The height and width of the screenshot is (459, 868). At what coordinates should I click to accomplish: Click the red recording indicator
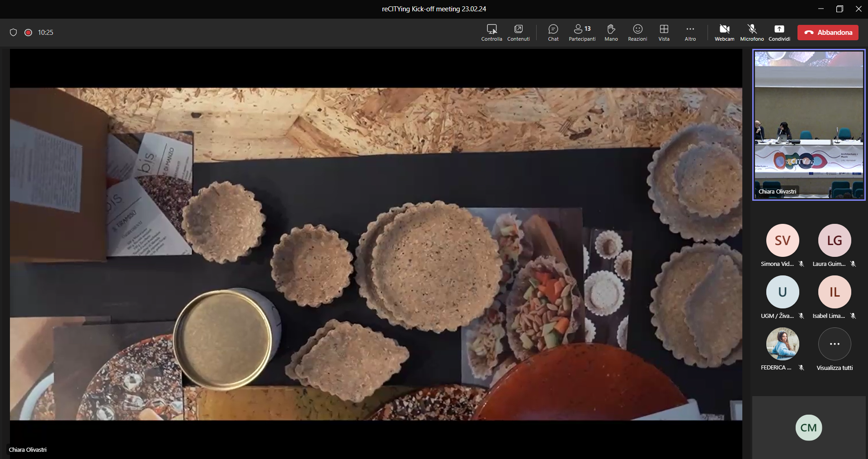(x=28, y=33)
